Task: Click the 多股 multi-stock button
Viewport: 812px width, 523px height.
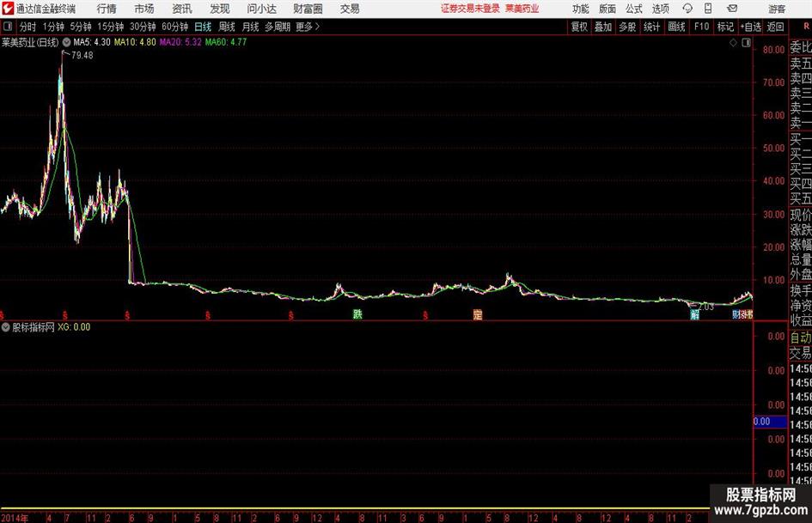Action: (x=627, y=27)
